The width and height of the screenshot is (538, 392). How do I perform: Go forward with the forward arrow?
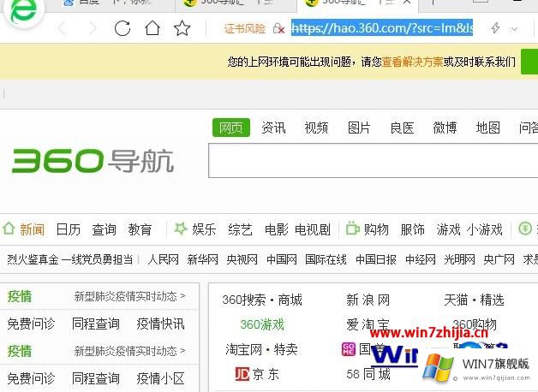[x=92, y=28]
